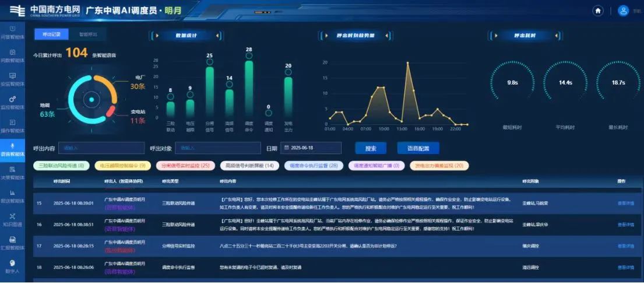Select the 语音智能体 microphone icon

click(13, 148)
